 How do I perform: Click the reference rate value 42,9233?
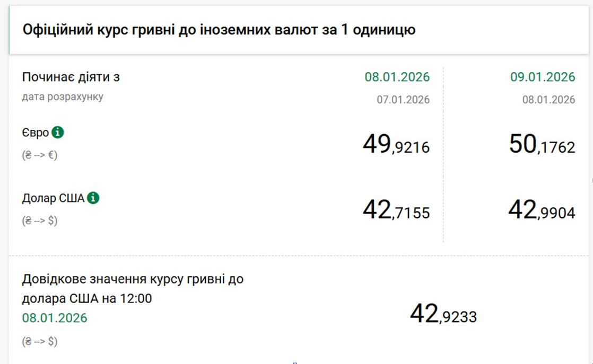(443, 315)
